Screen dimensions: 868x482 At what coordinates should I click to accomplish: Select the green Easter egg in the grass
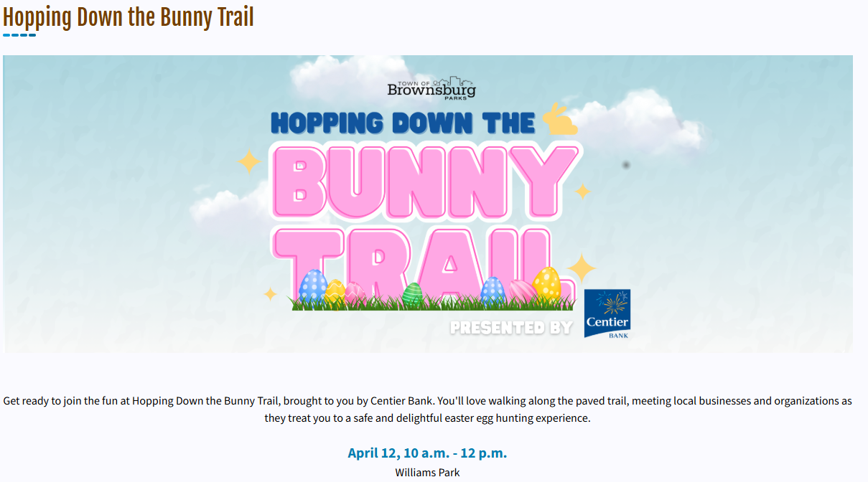pos(413,295)
